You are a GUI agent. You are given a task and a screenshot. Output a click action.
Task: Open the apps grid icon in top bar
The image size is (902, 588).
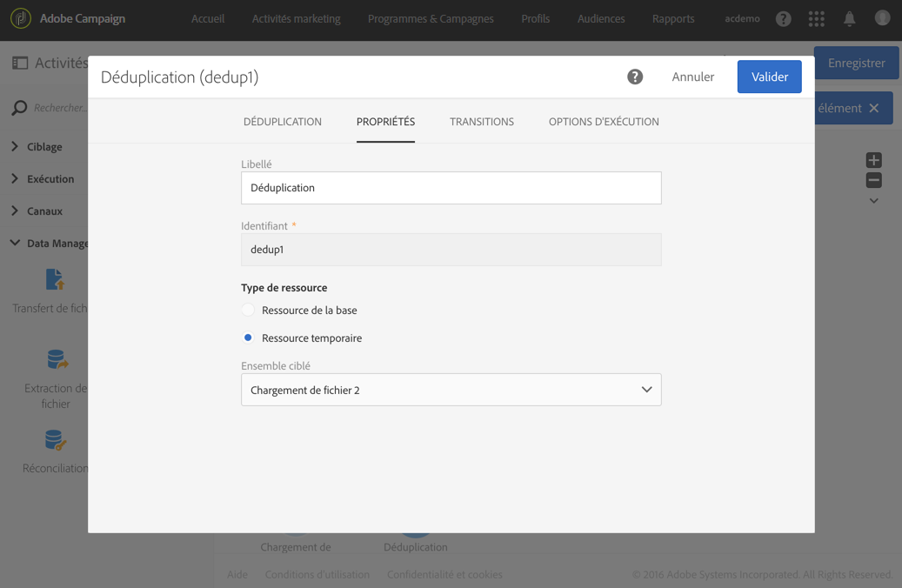[x=816, y=19]
